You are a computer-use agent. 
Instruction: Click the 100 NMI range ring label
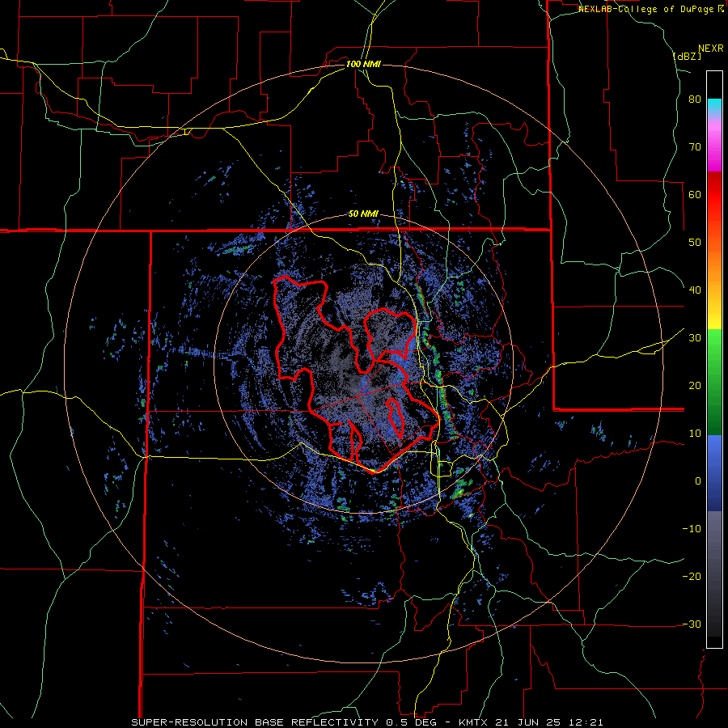363,64
